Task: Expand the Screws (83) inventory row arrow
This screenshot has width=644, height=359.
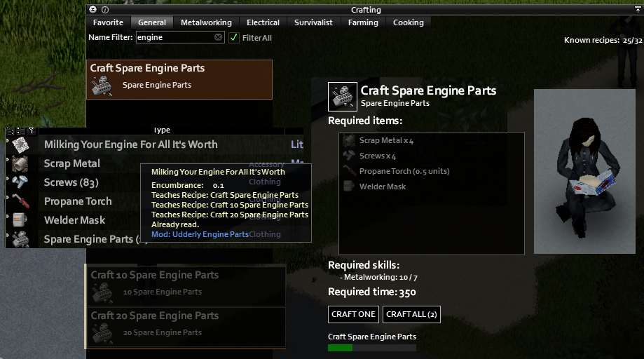Action: pos(8,178)
